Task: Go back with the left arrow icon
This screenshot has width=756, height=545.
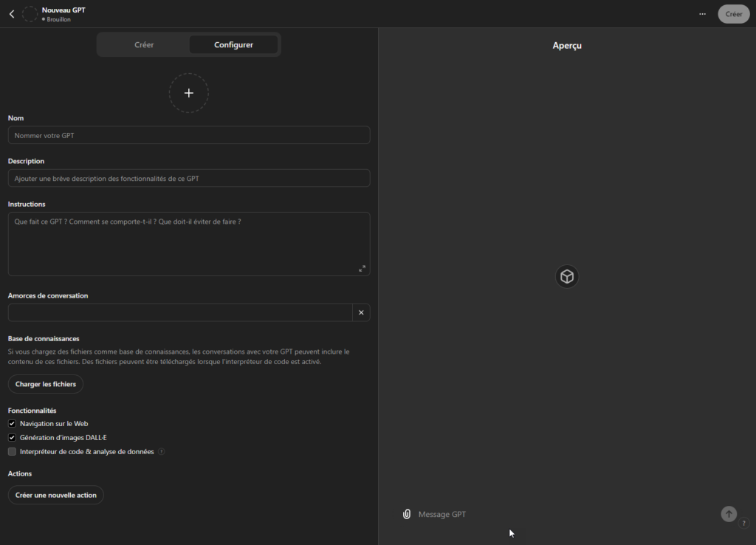Action: point(12,14)
